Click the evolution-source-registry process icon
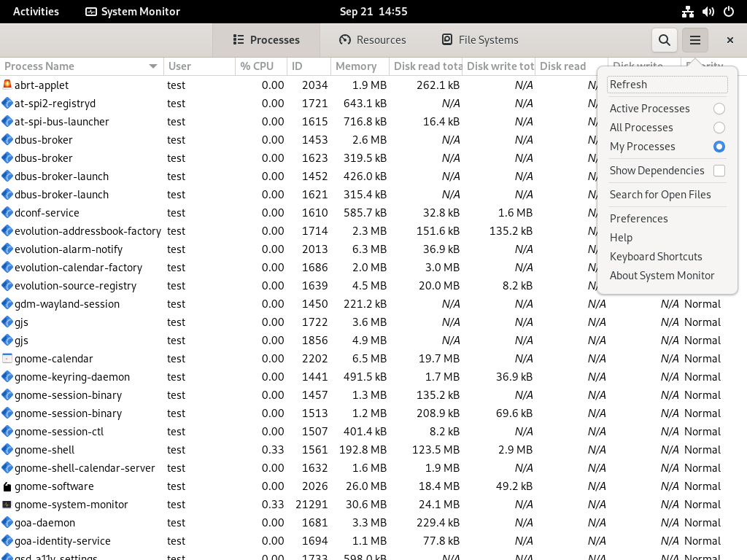 pyautogui.click(x=7, y=286)
